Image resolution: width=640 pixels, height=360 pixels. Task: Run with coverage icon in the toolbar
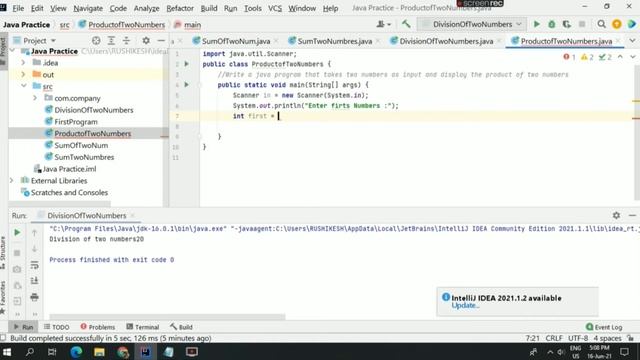(x=567, y=24)
